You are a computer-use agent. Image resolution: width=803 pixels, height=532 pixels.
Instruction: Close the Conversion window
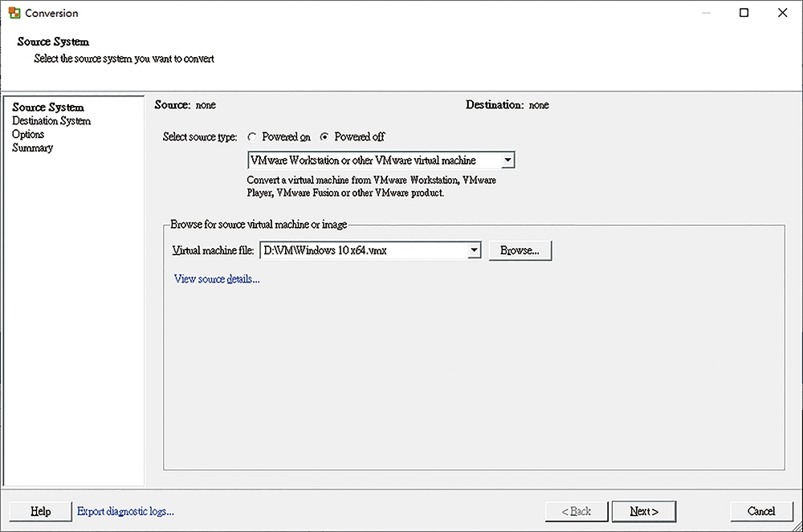tap(782, 13)
